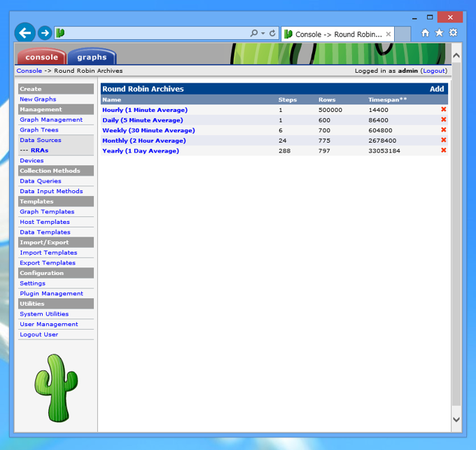Open User Management in sidebar
Image resolution: width=476 pixels, height=450 pixels.
tap(49, 324)
